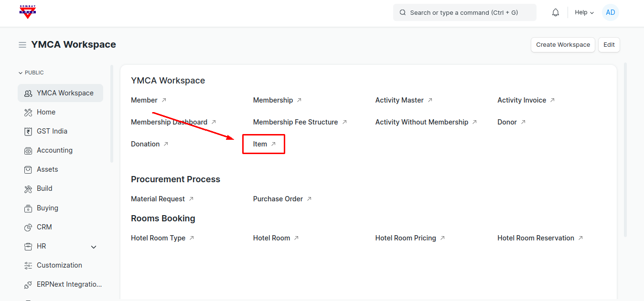644x301 pixels.
Task: Click the notification bell icon
Action: tap(555, 13)
